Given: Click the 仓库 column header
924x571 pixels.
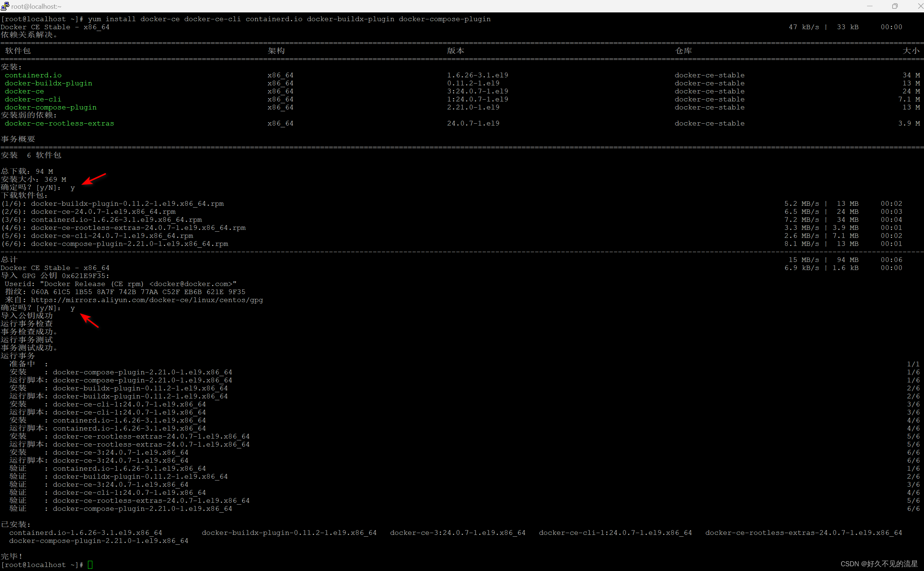Looking at the screenshot, I should click(683, 51).
